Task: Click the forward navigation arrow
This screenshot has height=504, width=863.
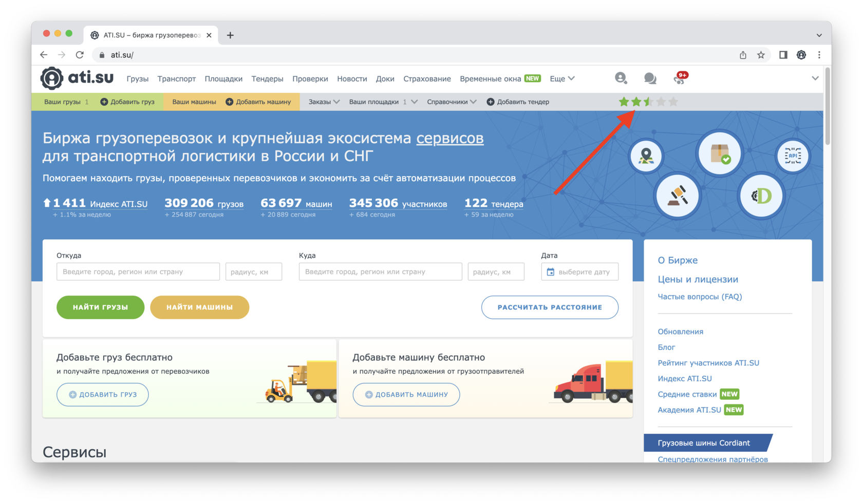Action: 62,54
